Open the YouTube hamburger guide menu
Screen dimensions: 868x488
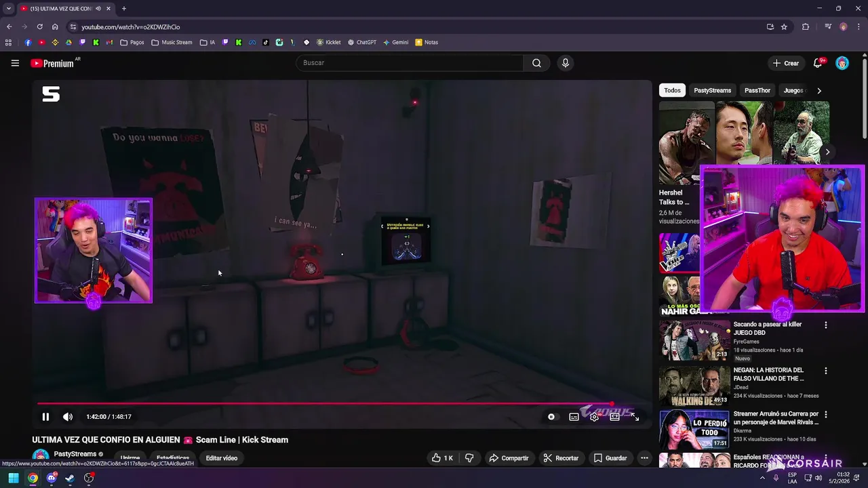point(15,63)
